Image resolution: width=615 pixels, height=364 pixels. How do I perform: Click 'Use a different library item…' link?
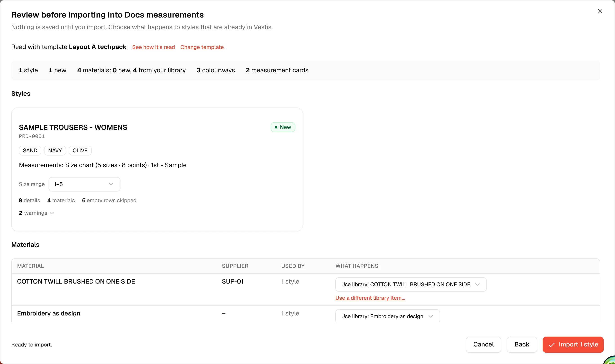(370, 298)
